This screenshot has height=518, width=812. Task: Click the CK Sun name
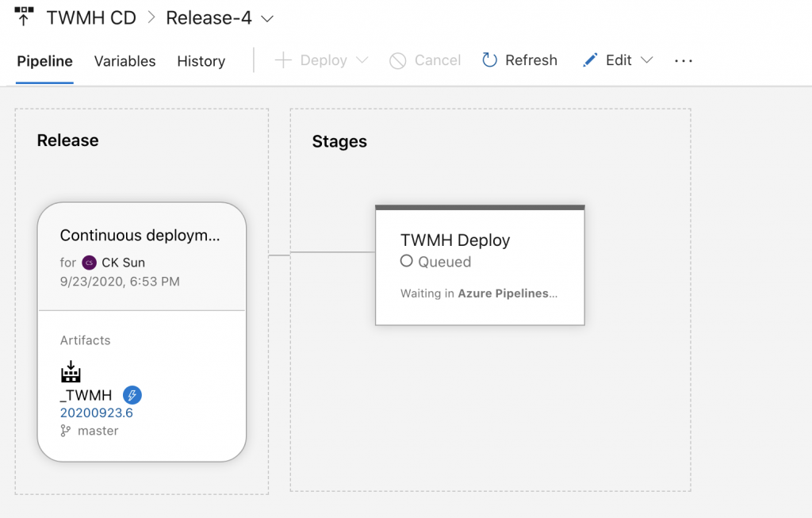click(123, 263)
